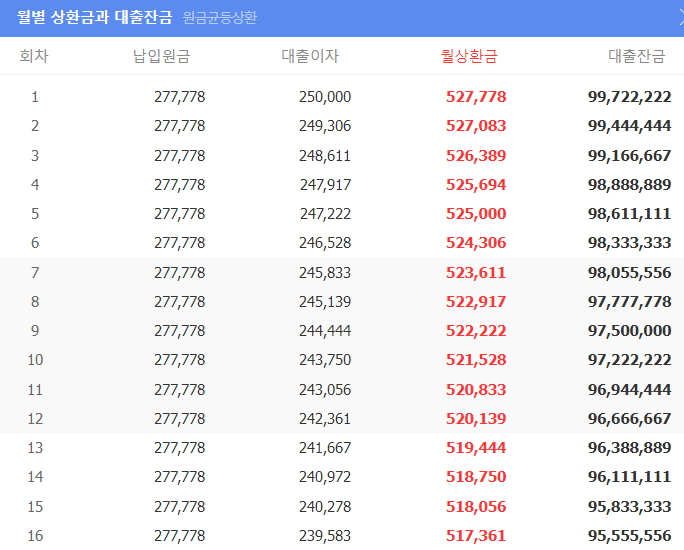This screenshot has width=684, height=550.
Task: Close the 월별 상환금과 대출잔금 panel
Action: [681, 18]
